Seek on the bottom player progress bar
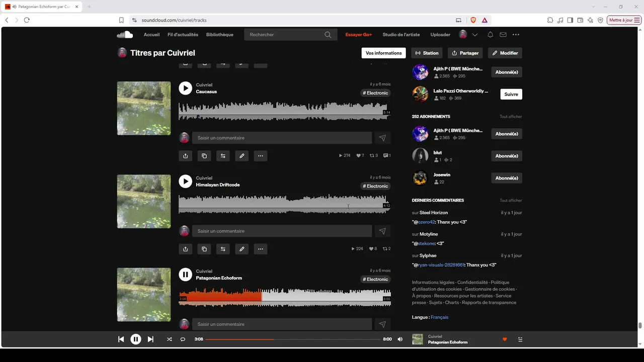 coord(293,339)
